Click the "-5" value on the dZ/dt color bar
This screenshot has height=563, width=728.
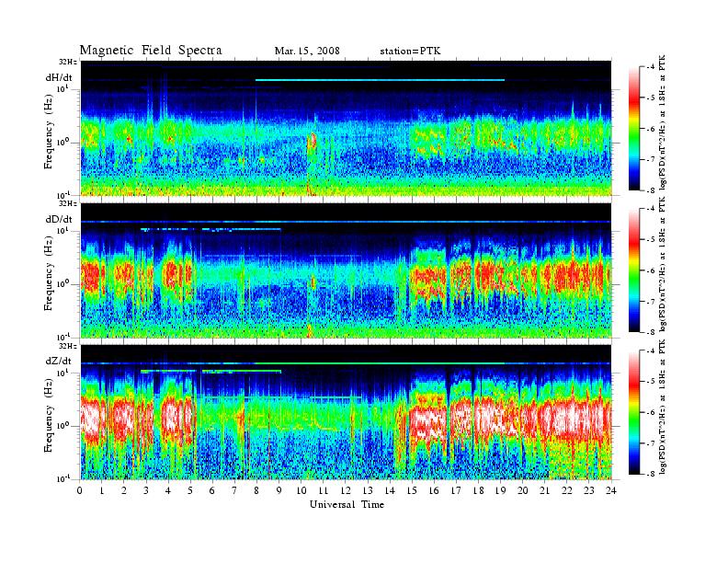point(651,382)
